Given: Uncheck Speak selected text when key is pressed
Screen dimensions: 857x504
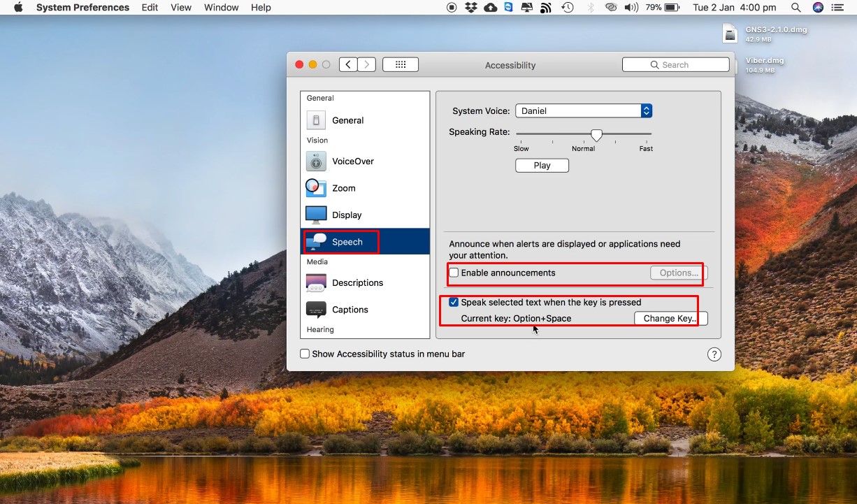Looking at the screenshot, I should (x=454, y=302).
